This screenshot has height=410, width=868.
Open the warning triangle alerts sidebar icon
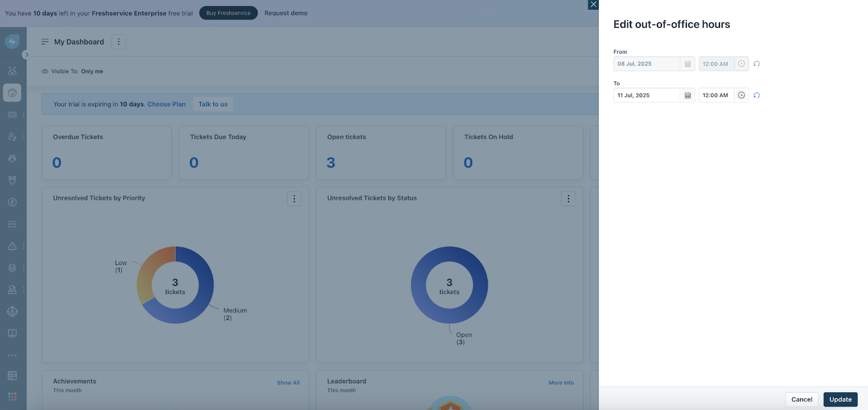pos(12,246)
